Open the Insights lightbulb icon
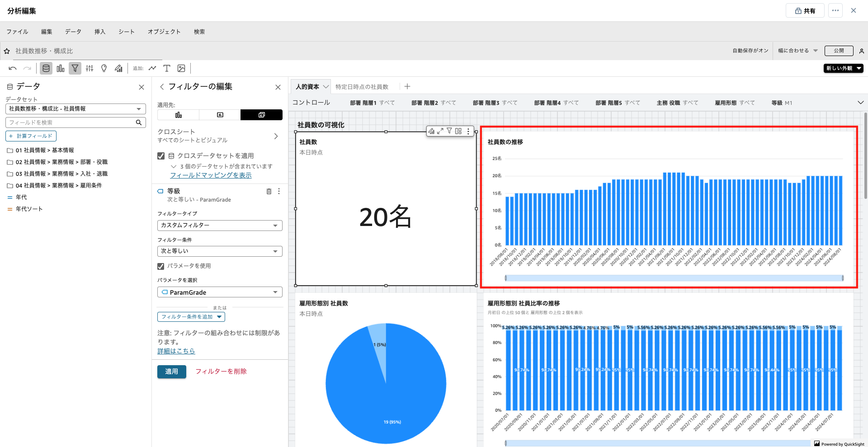 click(x=104, y=68)
